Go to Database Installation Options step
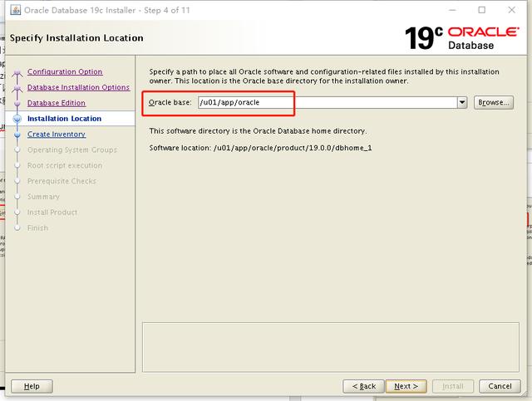 (78, 87)
